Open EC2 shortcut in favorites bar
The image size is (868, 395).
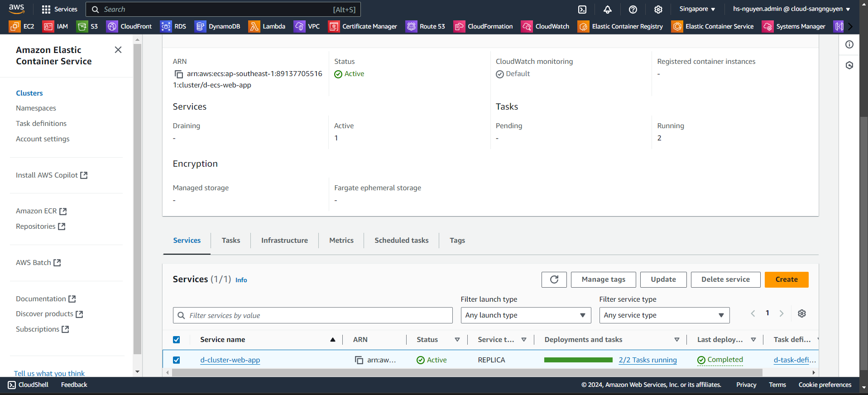coord(22,26)
